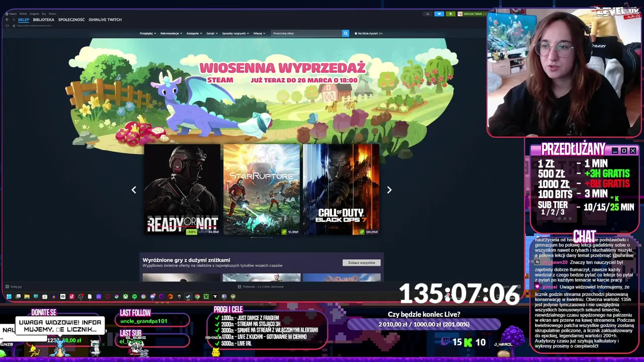Click the uncle_grandpa101 last follow label

pyautogui.click(x=144, y=321)
